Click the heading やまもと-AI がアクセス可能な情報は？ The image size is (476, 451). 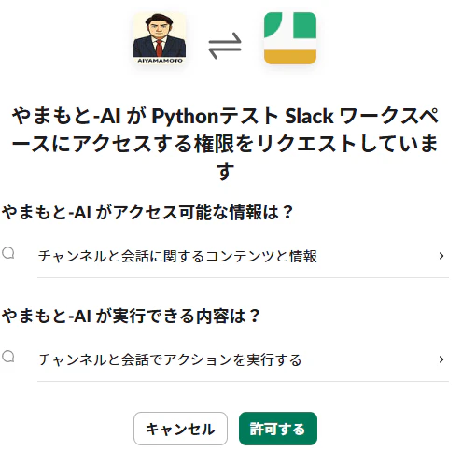click(147, 212)
